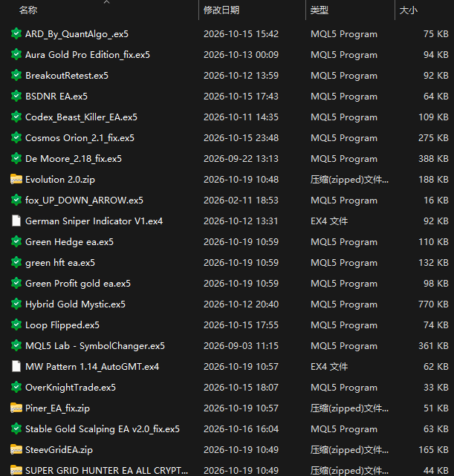Select file name Loop Flipped.ex5
The image size is (454, 476).
[62, 325]
